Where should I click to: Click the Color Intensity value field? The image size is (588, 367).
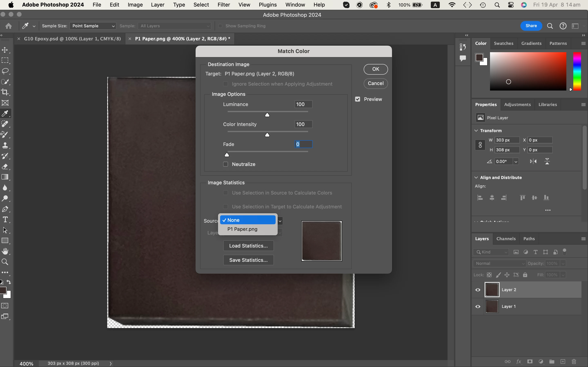coord(303,124)
